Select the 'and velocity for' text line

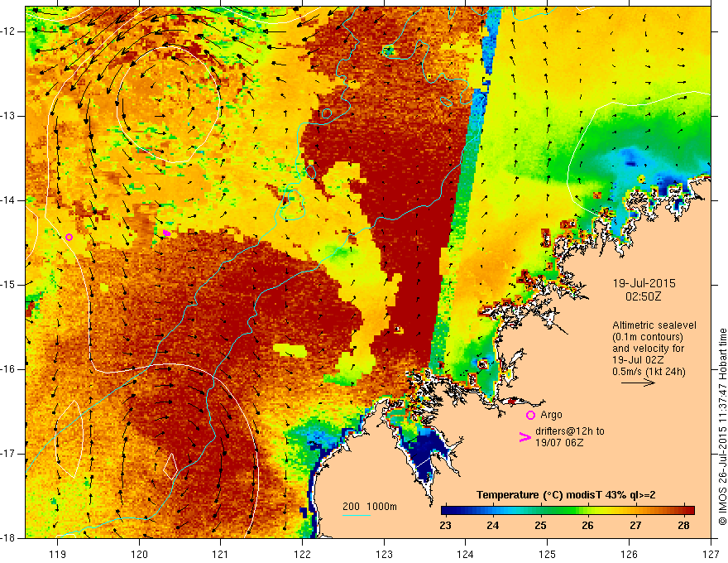click(x=648, y=349)
